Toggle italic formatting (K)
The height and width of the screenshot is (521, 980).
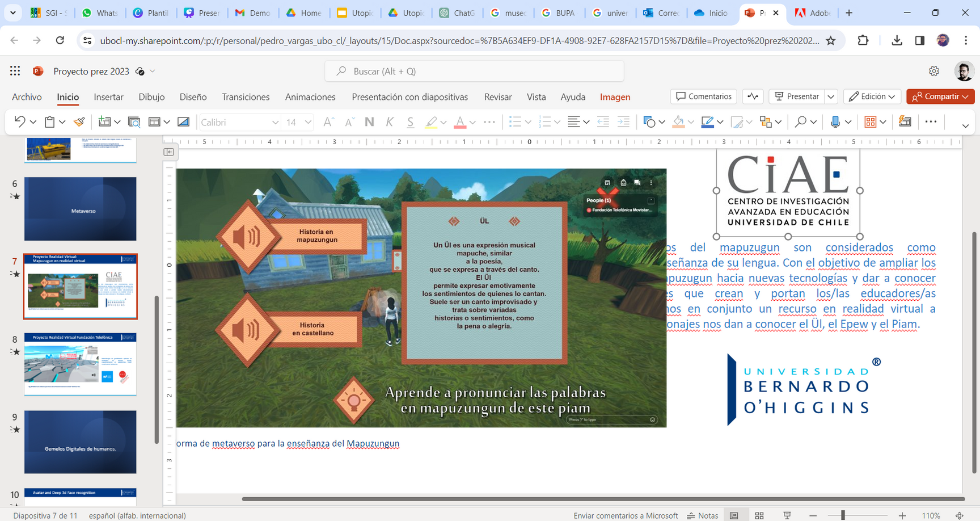390,122
